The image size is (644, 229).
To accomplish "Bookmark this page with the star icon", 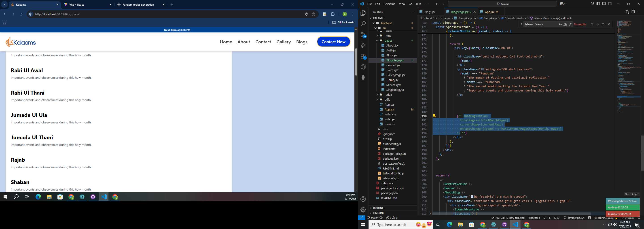I will coord(314,14).
